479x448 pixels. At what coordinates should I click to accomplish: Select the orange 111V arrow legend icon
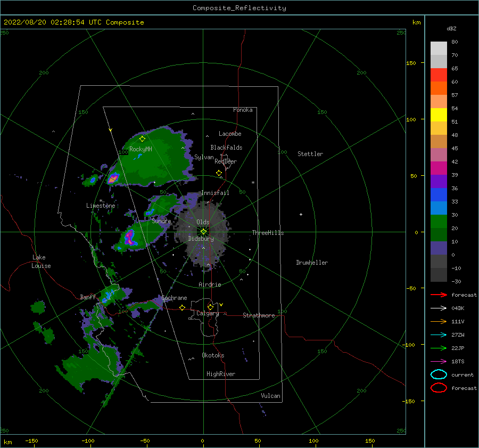pyautogui.click(x=439, y=321)
